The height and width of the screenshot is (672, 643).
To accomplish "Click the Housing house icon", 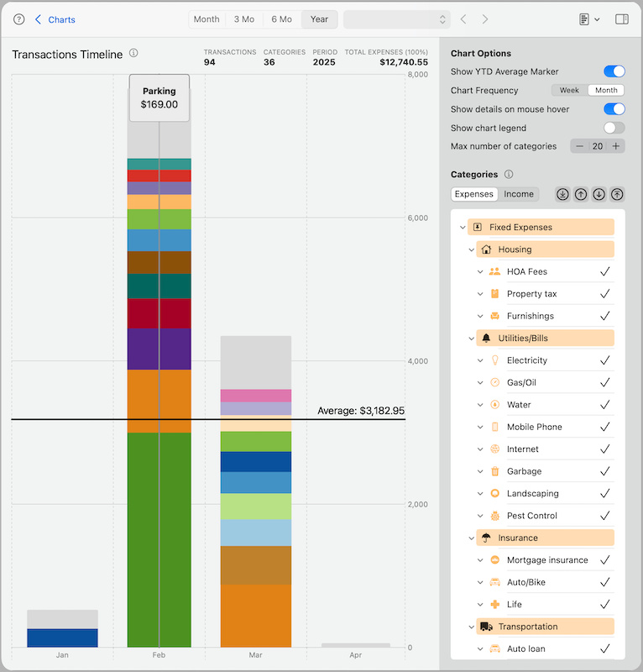I will point(486,249).
